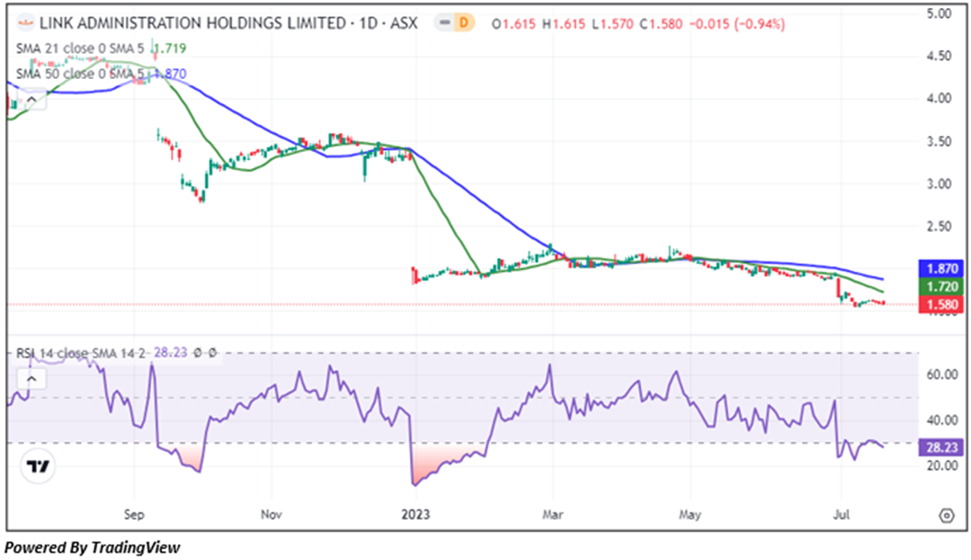Click the O1.615 open value in header
The image size is (971, 560).
tap(513, 24)
